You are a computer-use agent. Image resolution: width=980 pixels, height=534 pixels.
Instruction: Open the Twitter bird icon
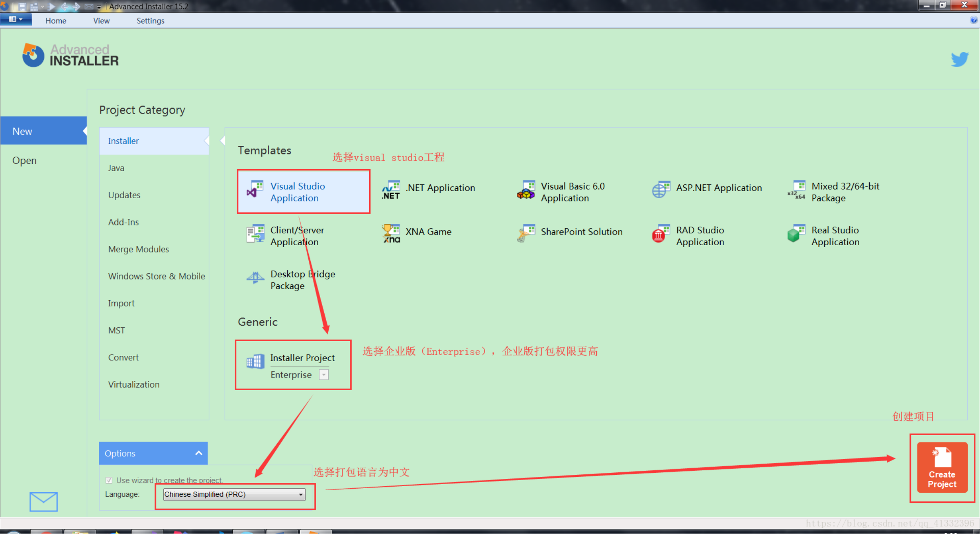click(x=959, y=59)
